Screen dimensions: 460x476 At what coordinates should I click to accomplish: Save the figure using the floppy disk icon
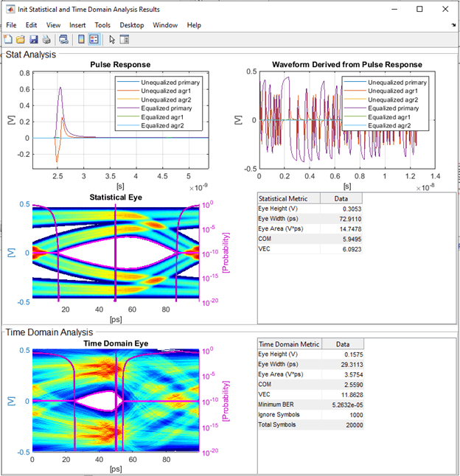pos(33,39)
